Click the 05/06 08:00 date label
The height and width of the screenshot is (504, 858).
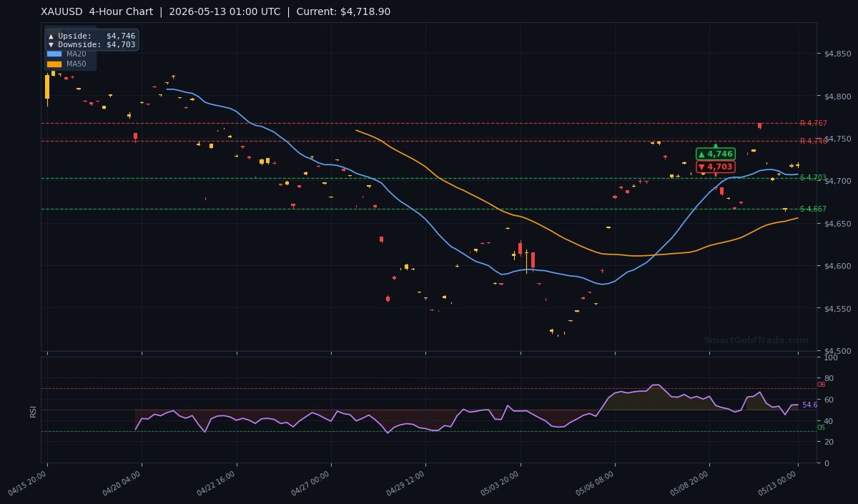595,483
